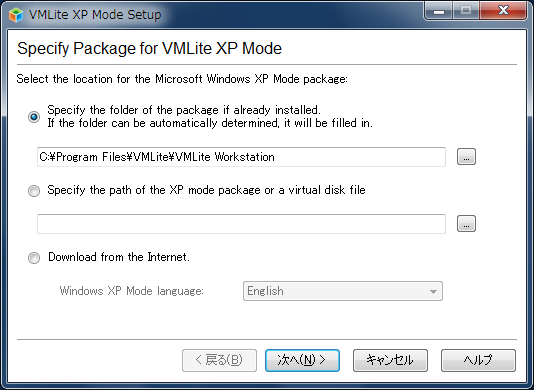
Task: Close the VMLite XP Mode Setup window
Action: click(x=503, y=11)
